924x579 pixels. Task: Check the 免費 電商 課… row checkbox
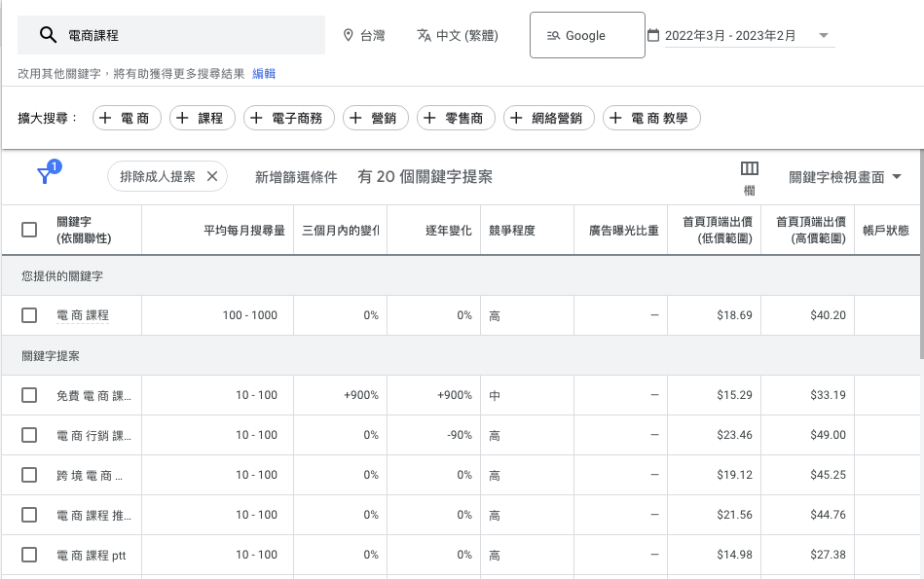[29, 395]
